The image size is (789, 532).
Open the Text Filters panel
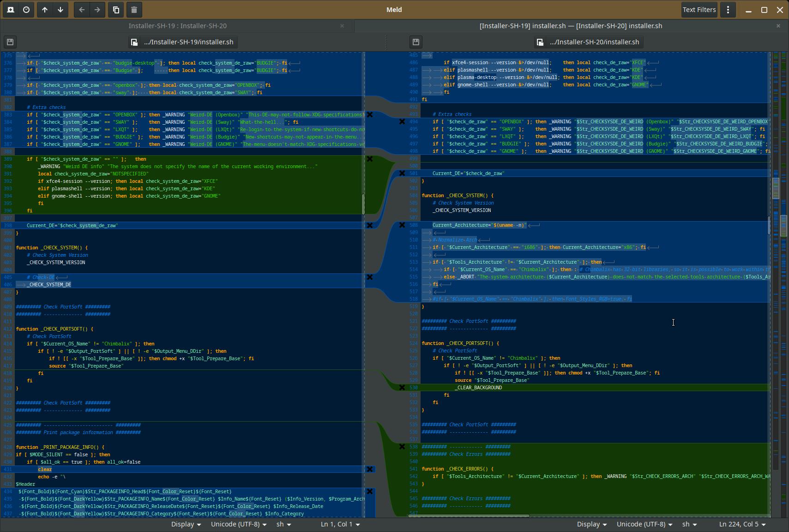coord(699,10)
